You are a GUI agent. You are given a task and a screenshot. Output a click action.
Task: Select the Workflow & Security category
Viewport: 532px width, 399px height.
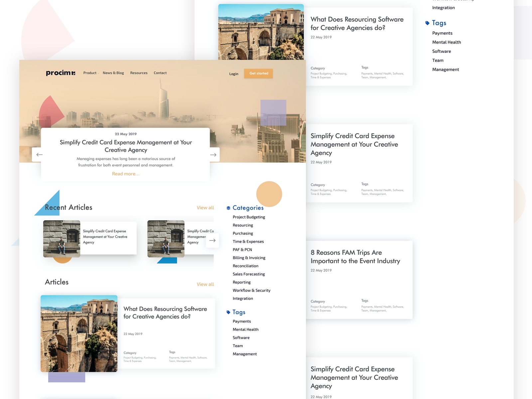[x=251, y=290]
